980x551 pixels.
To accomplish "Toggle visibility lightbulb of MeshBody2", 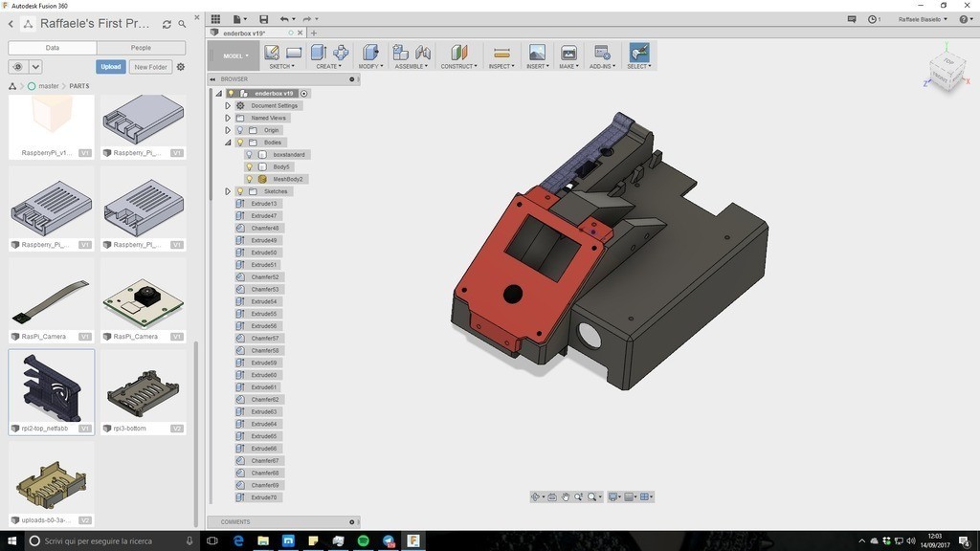I will (250, 179).
